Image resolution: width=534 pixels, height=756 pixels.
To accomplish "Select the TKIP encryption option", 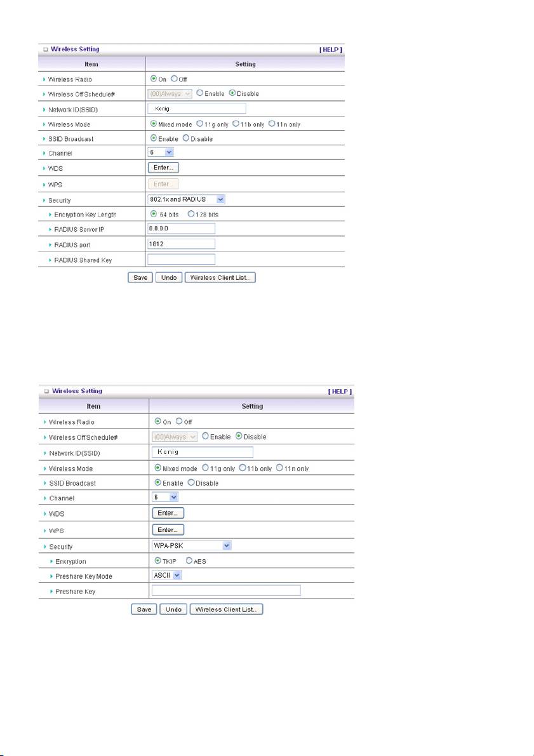I will (158, 561).
